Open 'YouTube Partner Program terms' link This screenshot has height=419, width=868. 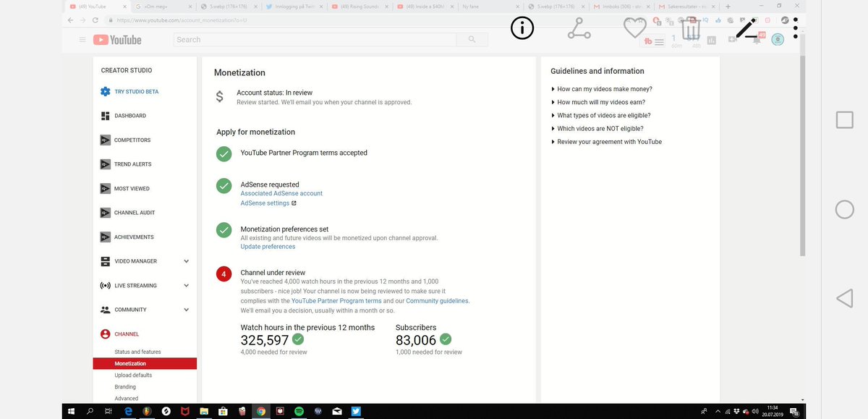(x=336, y=300)
